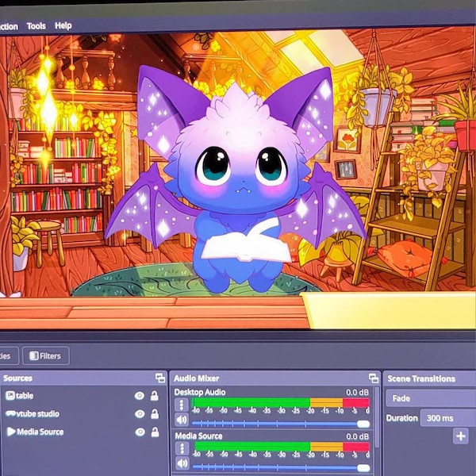
Task: Click the image icon beside table source
Action: [x=10, y=396]
